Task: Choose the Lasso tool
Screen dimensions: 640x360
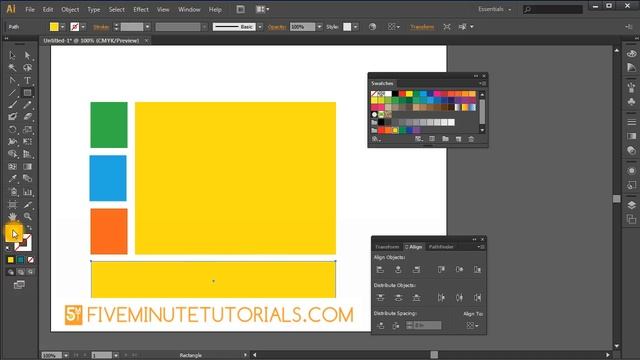Action: [x=27, y=68]
